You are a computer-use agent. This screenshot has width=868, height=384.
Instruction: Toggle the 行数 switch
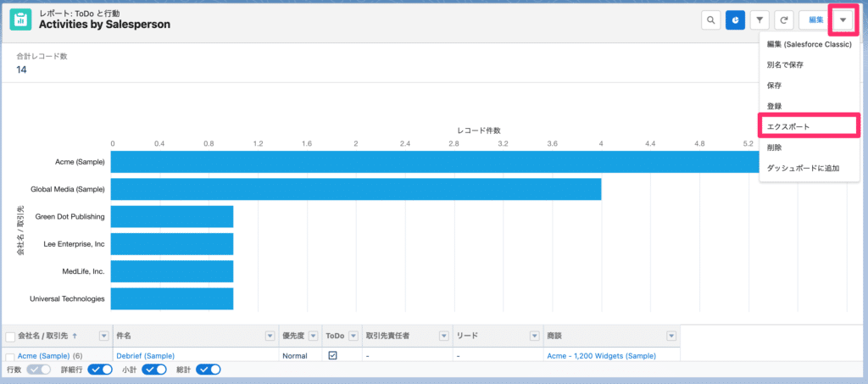tap(39, 370)
